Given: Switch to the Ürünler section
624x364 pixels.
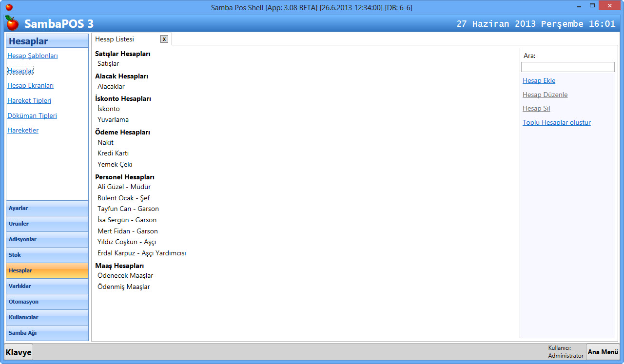Looking at the screenshot, I should point(47,224).
